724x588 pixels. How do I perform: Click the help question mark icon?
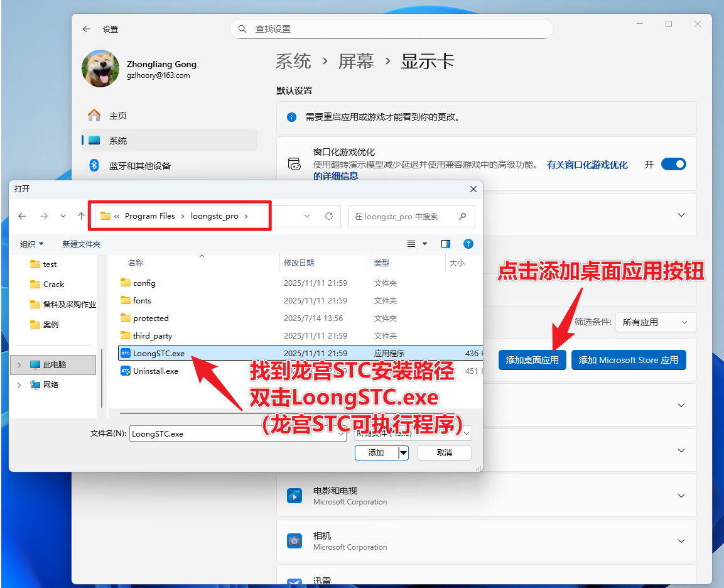(x=468, y=244)
